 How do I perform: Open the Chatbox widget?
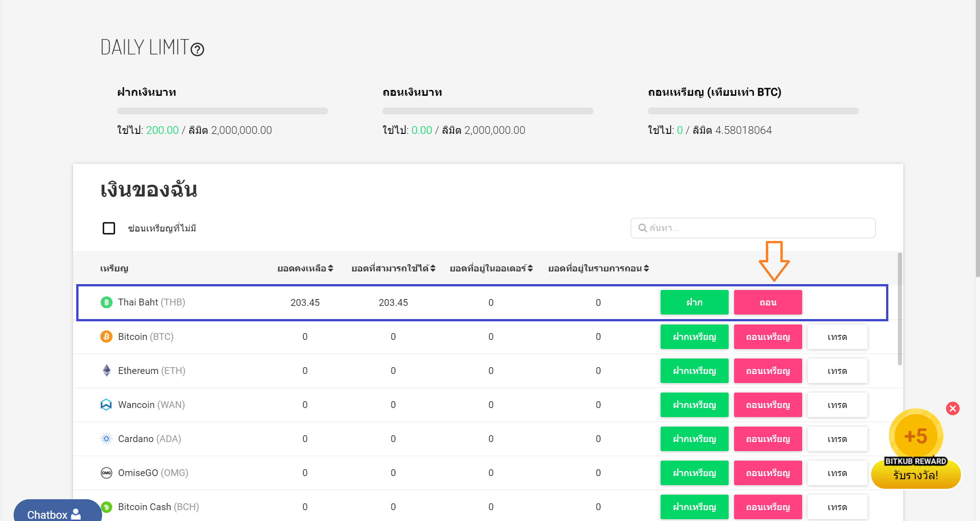click(58, 512)
